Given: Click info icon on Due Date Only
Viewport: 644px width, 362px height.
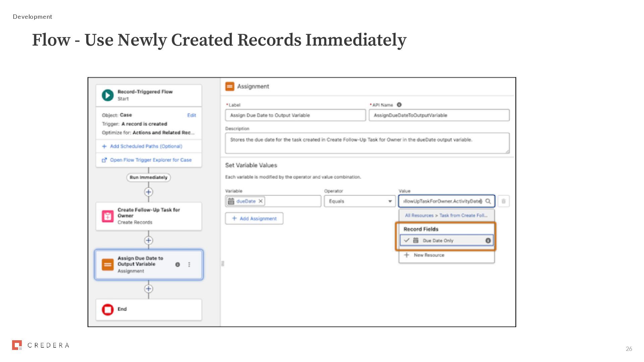Looking at the screenshot, I should point(488,241).
